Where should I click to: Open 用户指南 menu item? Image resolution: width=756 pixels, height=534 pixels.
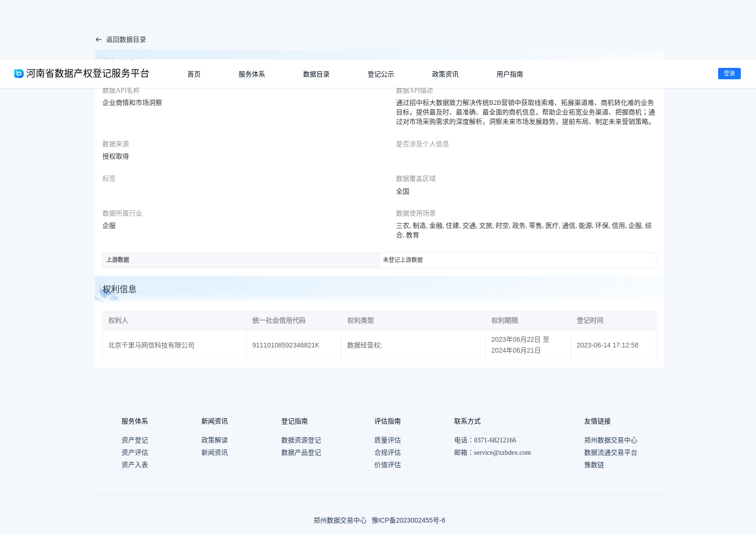(510, 74)
